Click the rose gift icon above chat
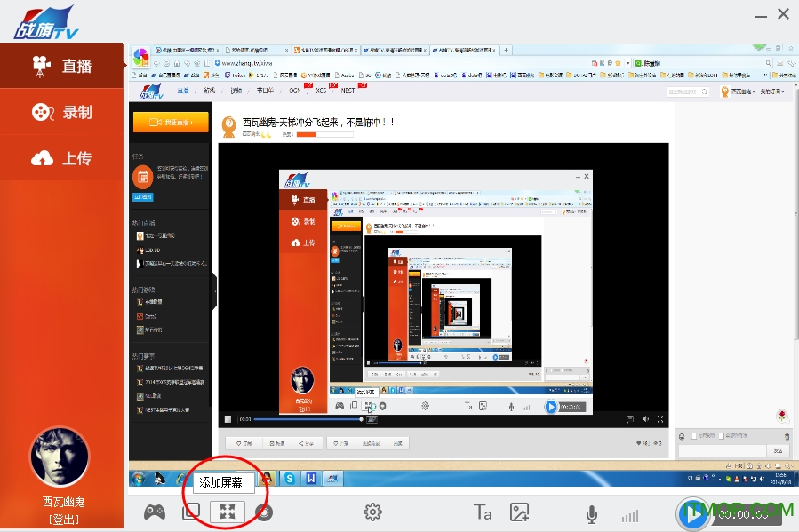This screenshot has width=799, height=532. [x=783, y=417]
